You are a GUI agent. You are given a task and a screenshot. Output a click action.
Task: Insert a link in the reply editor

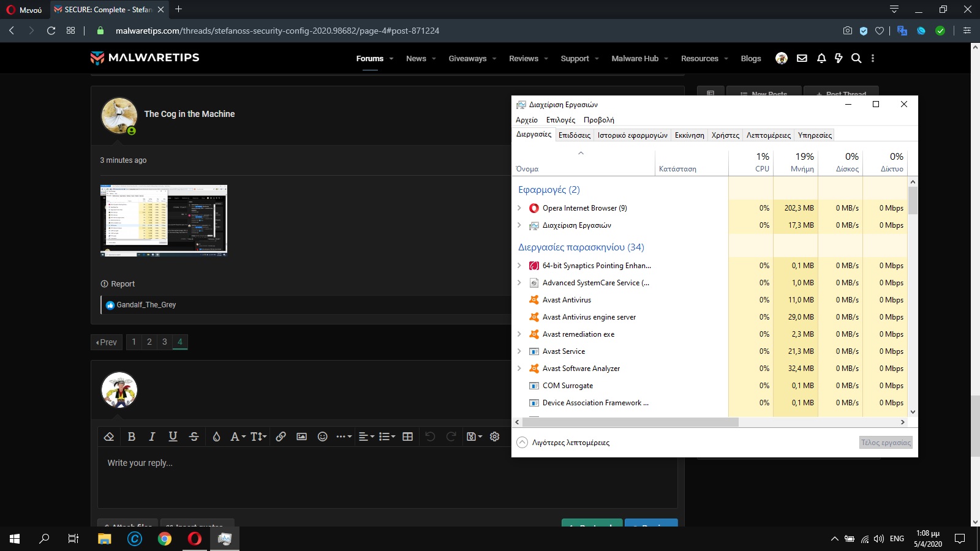click(281, 437)
